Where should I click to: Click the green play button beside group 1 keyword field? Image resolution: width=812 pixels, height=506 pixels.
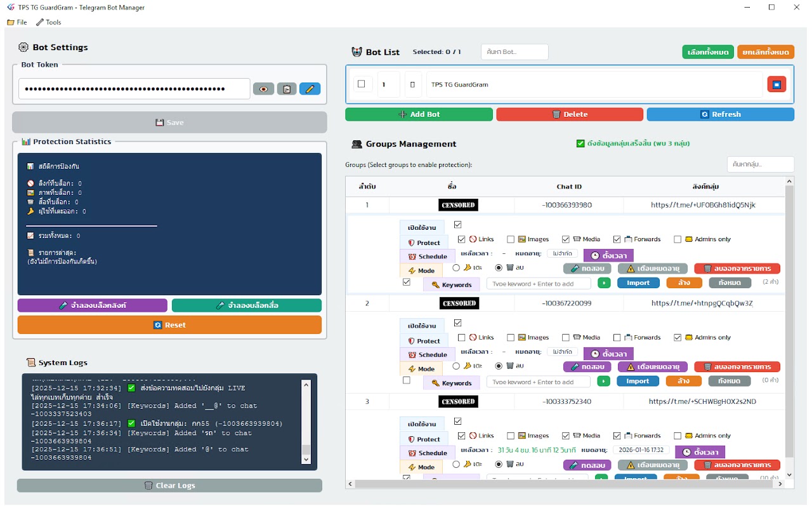tap(604, 283)
